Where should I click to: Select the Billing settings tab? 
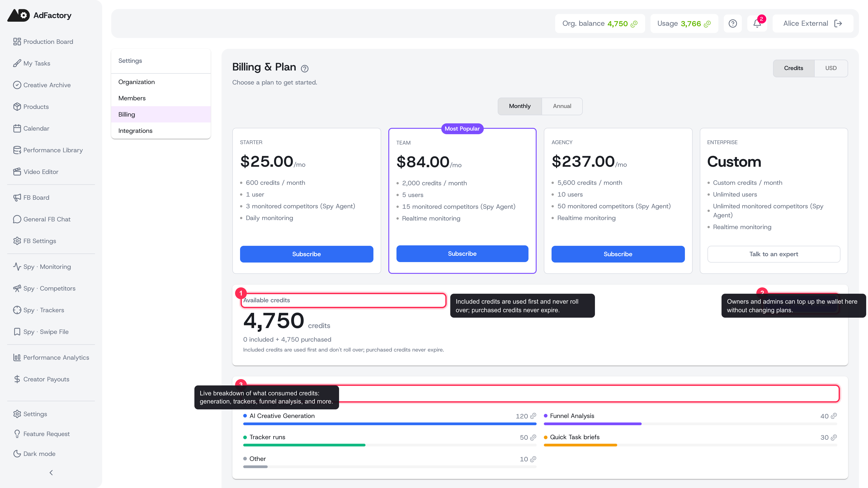coord(161,115)
